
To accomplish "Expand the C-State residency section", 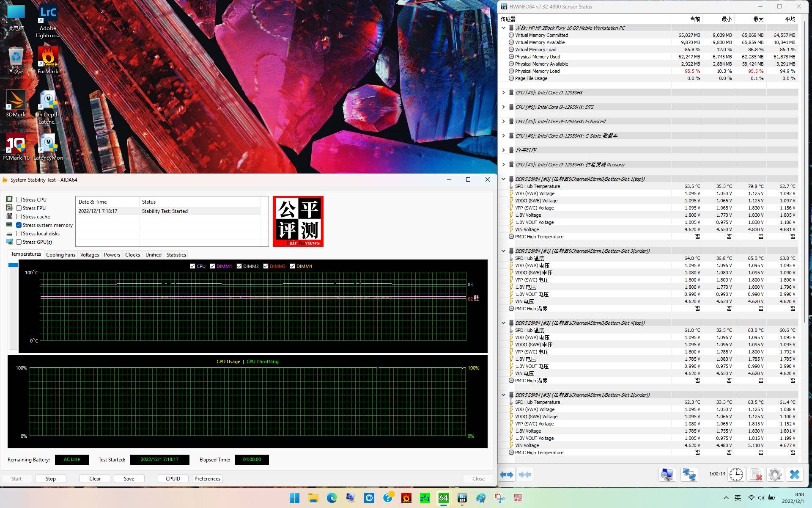I will tap(503, 135).
